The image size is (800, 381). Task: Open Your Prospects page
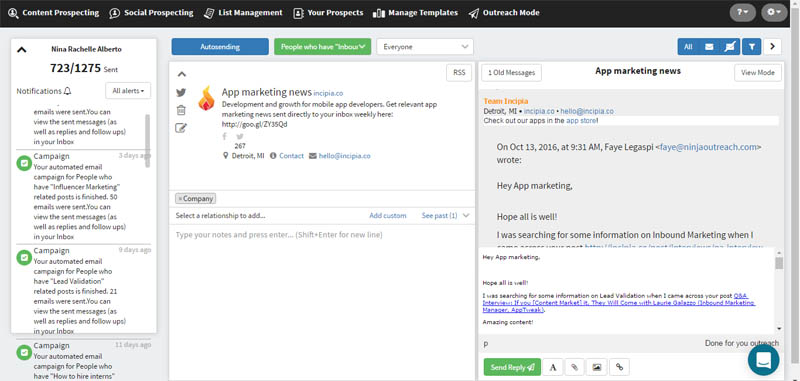click(329, 13)
